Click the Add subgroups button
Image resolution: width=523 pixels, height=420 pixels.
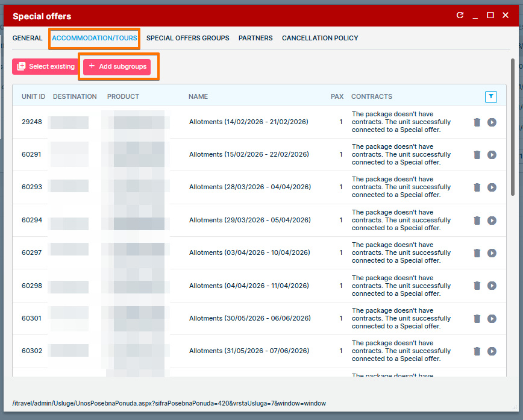pos(117,66)
